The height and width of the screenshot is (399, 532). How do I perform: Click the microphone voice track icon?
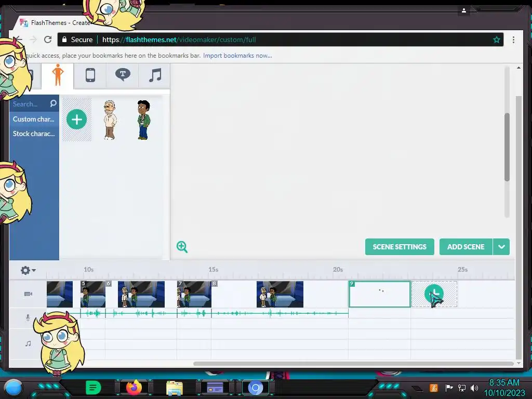click(x=28, y=317)
